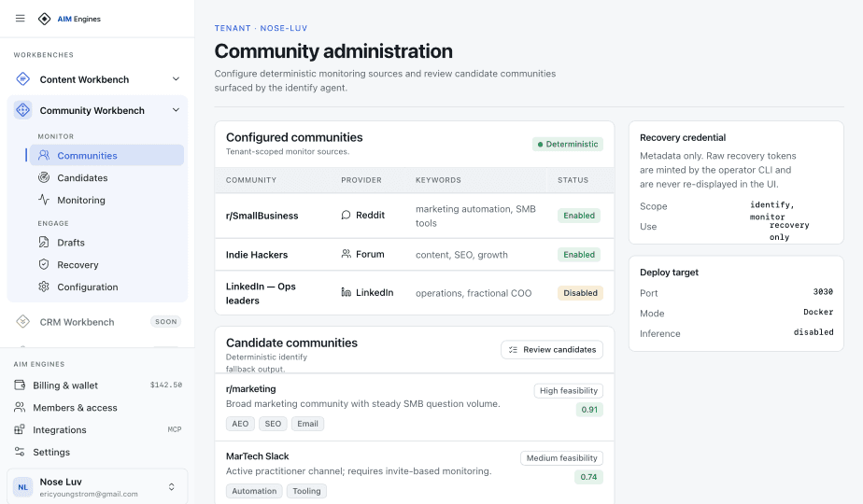
Task: Click the SEO tag under r/marketing
Action: point(273,424)
